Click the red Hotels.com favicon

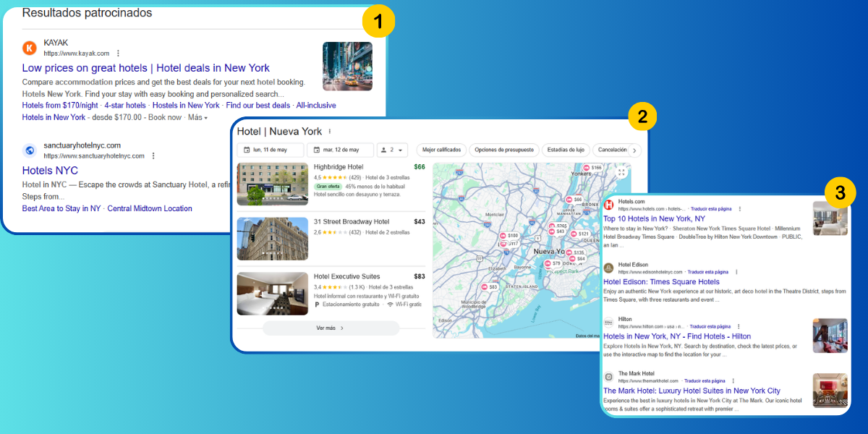coord(609,205)
